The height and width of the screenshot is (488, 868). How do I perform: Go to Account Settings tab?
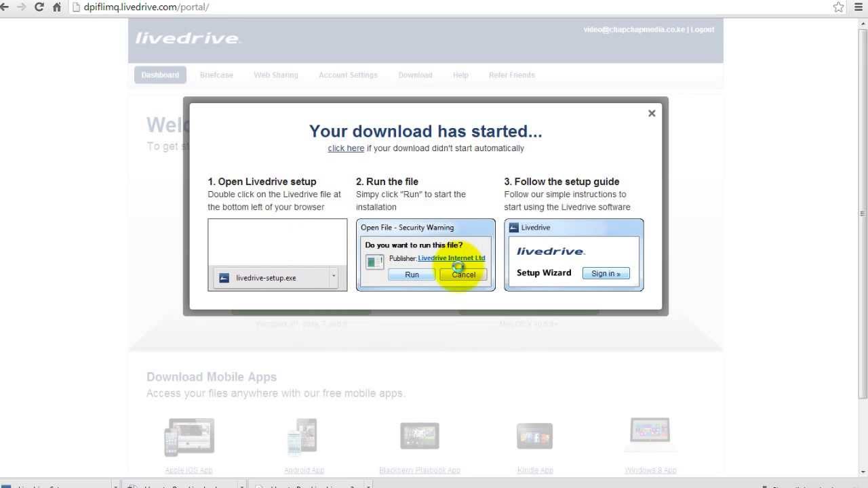coord(348,75)
